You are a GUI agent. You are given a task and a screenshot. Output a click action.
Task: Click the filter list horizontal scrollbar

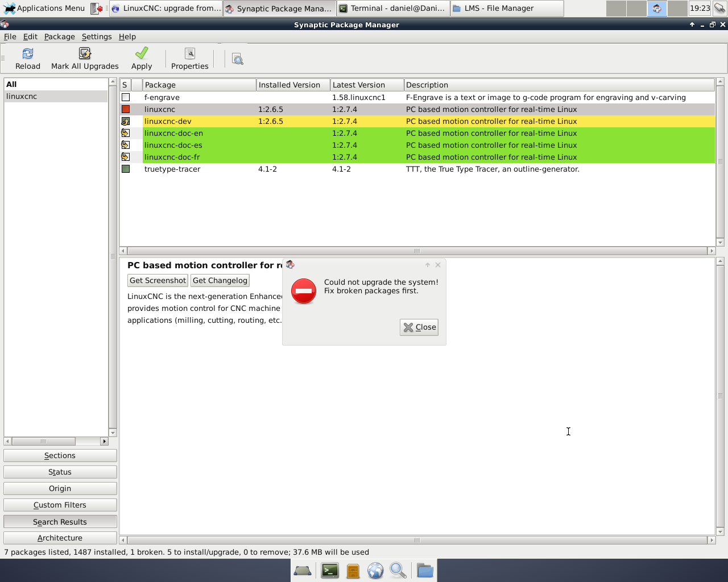(x=43, y=441)
